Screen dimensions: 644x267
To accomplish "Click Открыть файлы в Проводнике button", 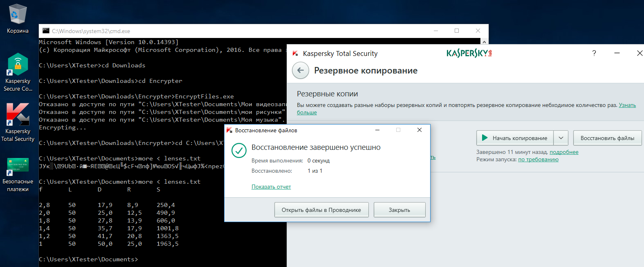I will click(321, 210).
